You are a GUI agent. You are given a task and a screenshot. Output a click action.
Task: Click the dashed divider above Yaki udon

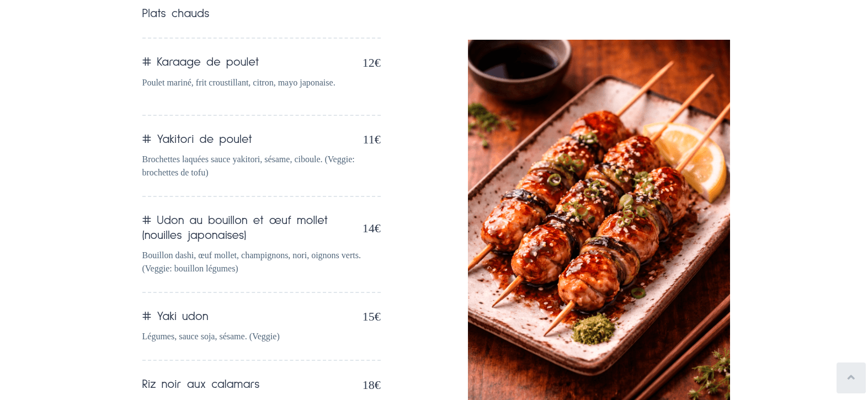coord(262,293)
